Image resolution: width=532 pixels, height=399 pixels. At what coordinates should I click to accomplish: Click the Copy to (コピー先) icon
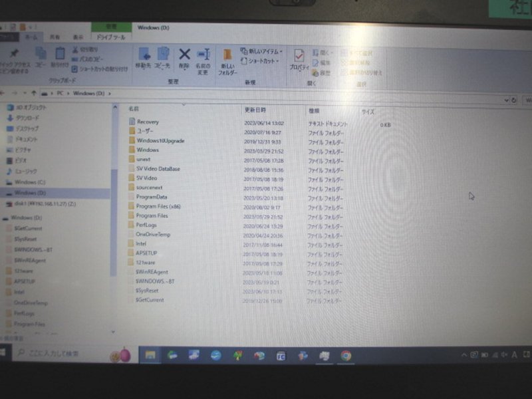(x=163, y=54)
